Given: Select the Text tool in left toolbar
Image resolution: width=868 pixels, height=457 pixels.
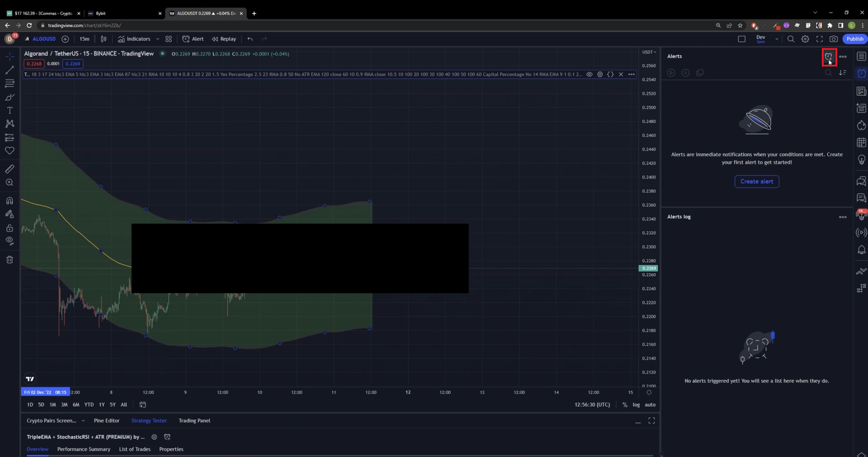Looking at the screenshot, I should (9, 111).
